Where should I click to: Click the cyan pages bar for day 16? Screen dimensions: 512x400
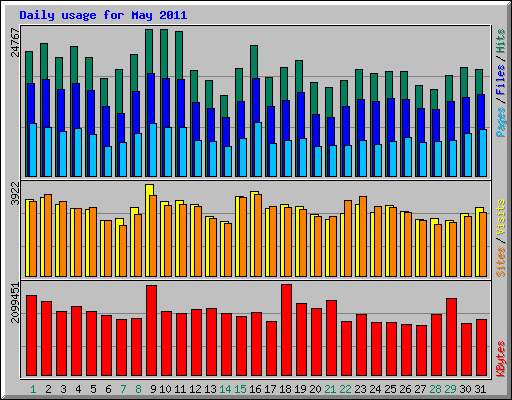pos(258,149)
